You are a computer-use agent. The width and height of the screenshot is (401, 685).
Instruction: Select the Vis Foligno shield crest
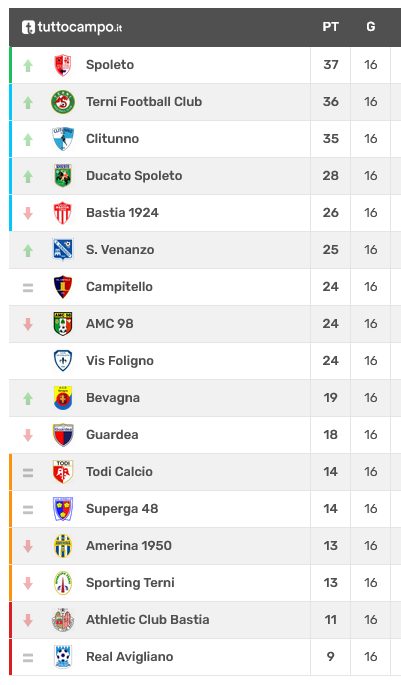pos(63,361)
